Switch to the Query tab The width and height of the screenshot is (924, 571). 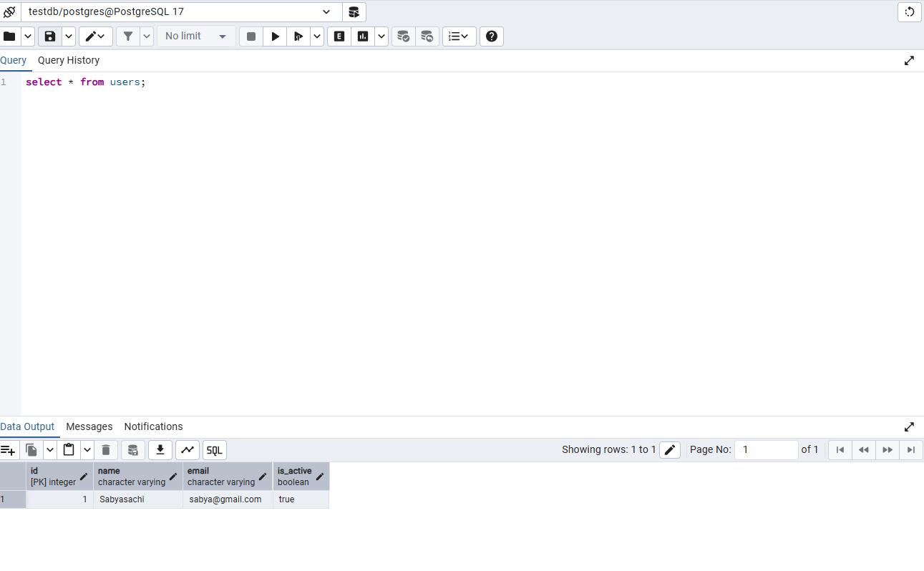14,61
